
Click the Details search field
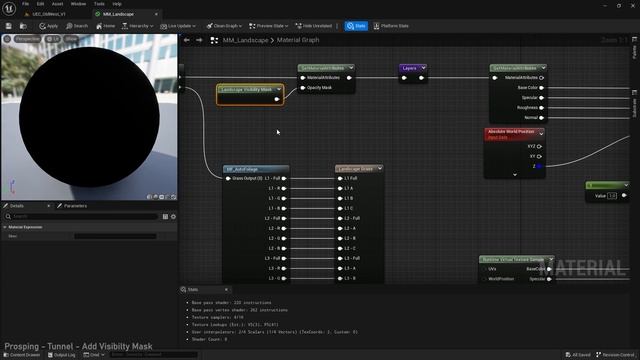coord(81,216)
